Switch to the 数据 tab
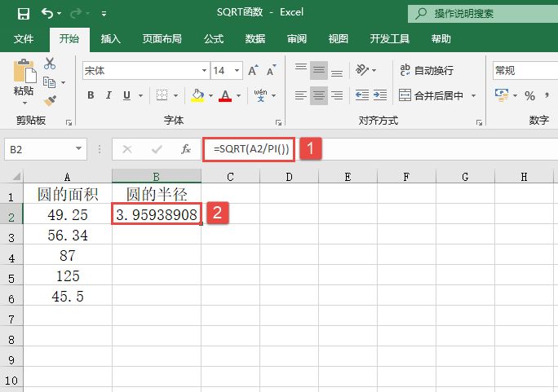Screen dimensions: 558x392 (x=255, y=38)
